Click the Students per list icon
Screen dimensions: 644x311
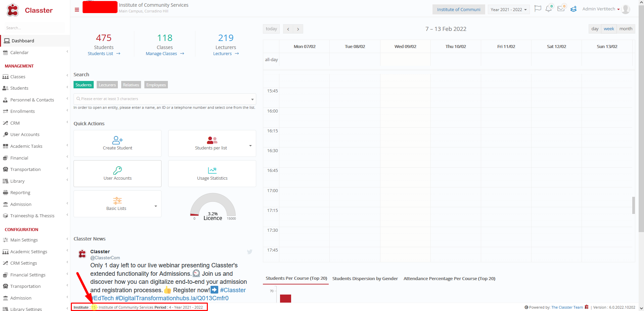[212, 140]
